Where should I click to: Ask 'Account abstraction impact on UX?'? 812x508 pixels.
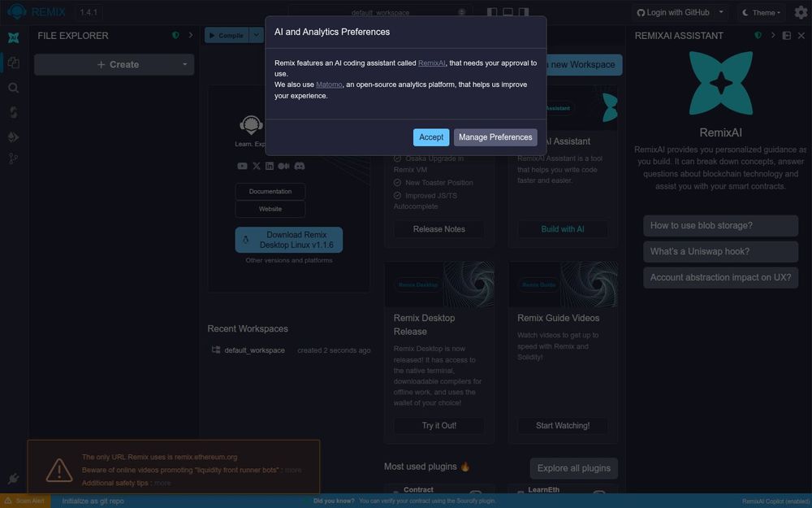click(720, 277)
